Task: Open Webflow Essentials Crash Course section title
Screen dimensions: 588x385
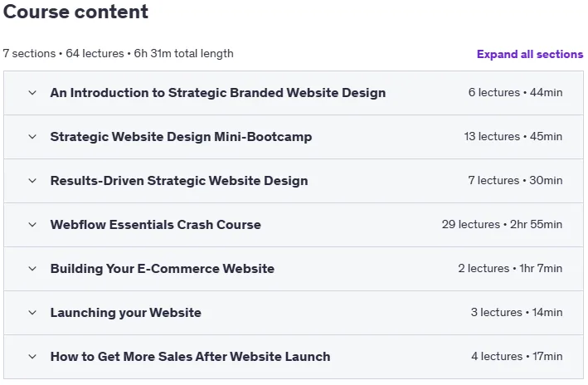Action: click(x=156, y=224)
